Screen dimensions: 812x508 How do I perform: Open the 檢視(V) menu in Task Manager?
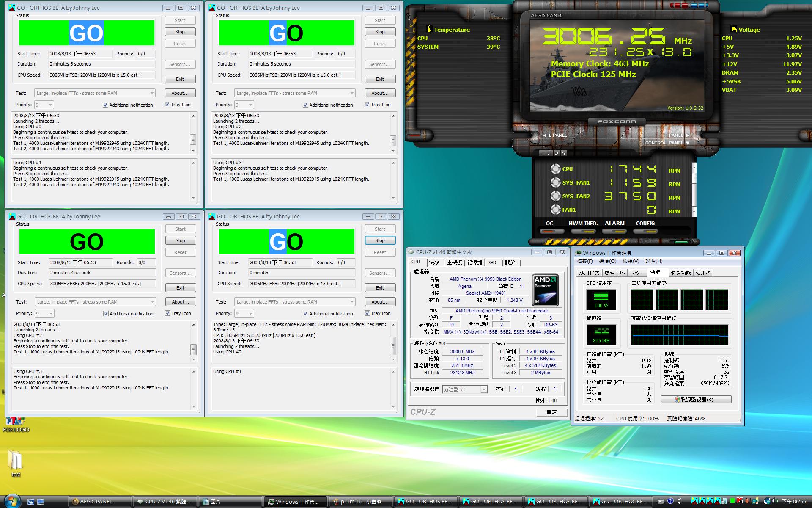click(x=631, y=261)
